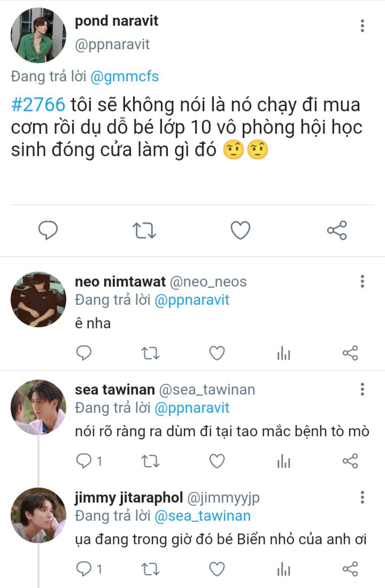Open the @gmmcfs mention link
The width and height of the screenshot is (385, 588).
(124, 77)
